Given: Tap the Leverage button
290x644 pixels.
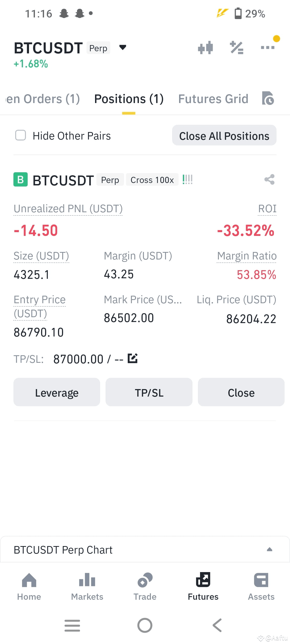Looking at the screenshot, I should point(57,392).
